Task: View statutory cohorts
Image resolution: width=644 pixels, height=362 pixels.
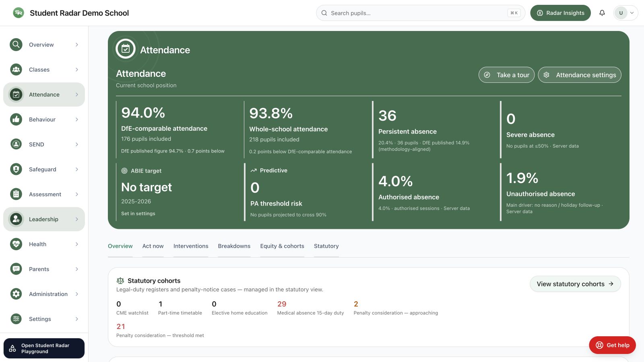Action: [575, 284]
